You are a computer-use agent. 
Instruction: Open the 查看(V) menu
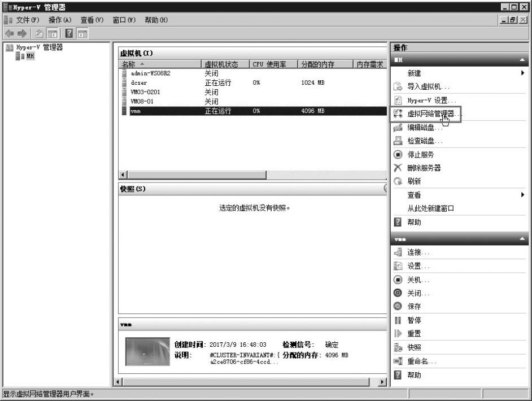[x=91, y=20]
